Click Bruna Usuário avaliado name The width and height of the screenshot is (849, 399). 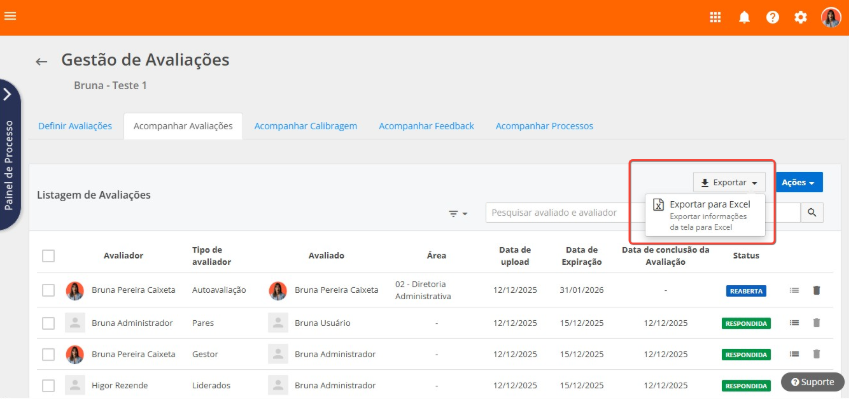pyautogui.click(x=322, y=323)
